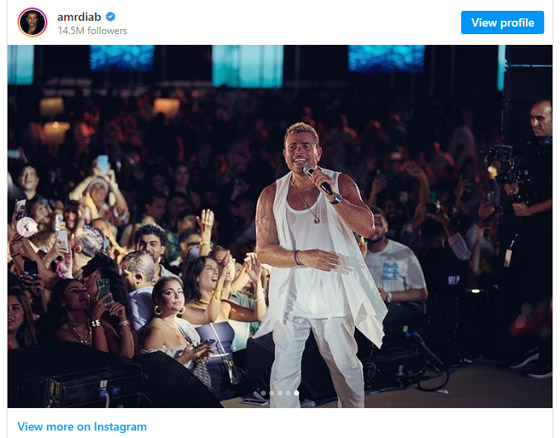560x438 pixels.
Task: Go to second carousel dot
Action: (272, 393)
